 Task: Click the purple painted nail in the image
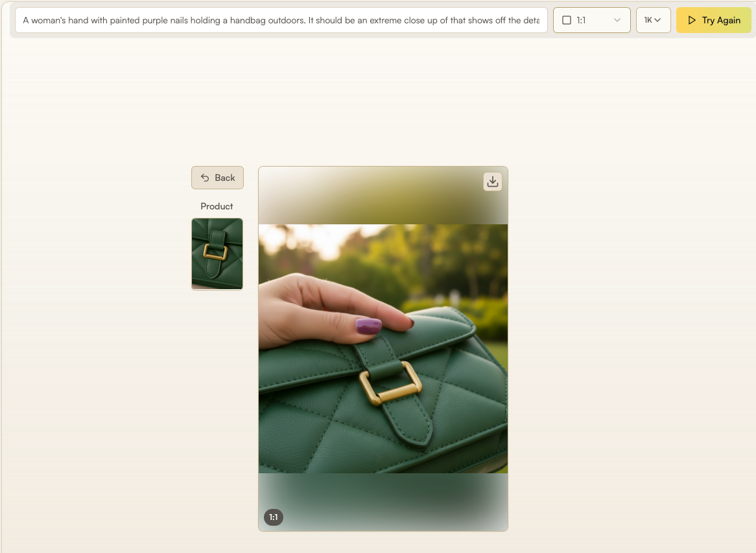point(369,326)
